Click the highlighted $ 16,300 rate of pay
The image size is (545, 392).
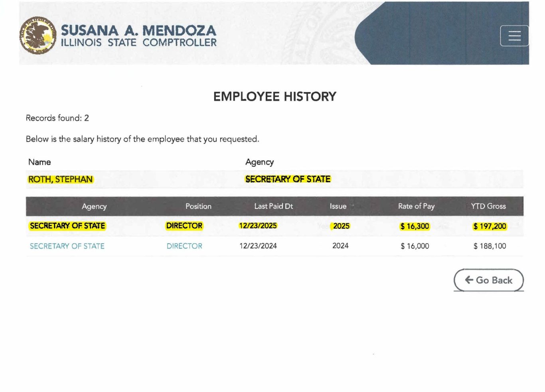coord(415,226)
